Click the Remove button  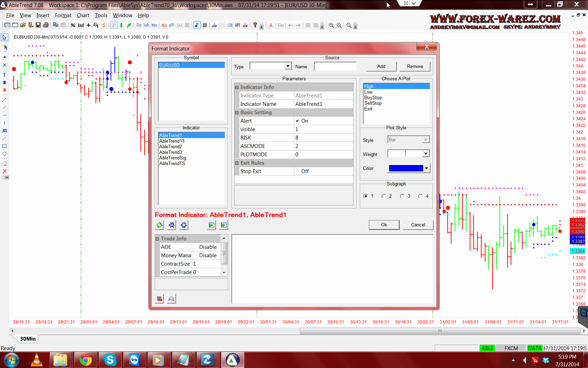click(415, 67)
